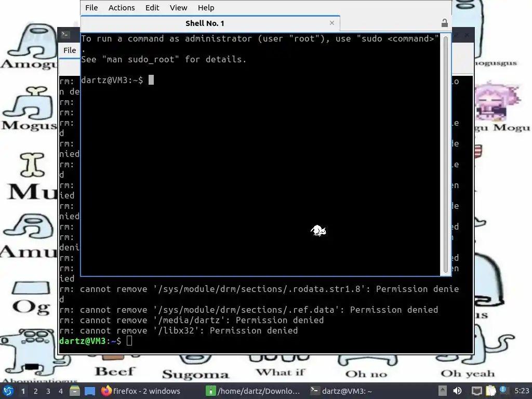Image resolution: width=532 pixels, height=399 pixels.
Task: Switch to workspace 3
Action: click(48, 391)
